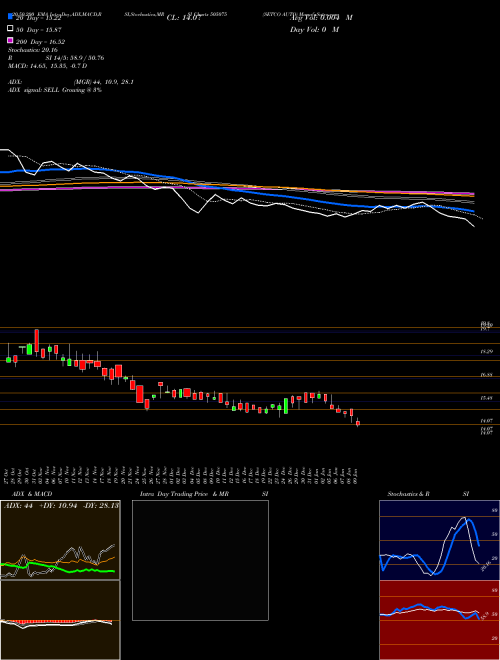The height and width of the screenshot is (660, 500).
Task: Click the magenta 200 Day EMA legend swatch
Action: pyautogui.click(x=11, y=40)
